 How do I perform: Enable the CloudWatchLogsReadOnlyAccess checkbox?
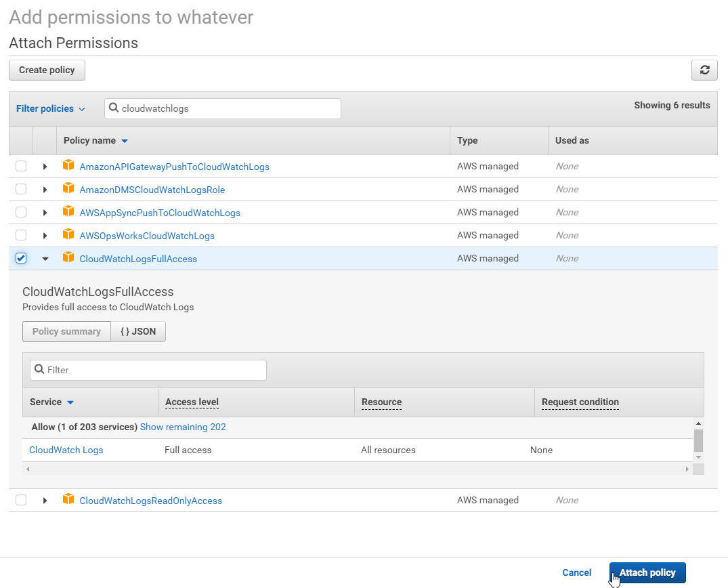[21, 500]
